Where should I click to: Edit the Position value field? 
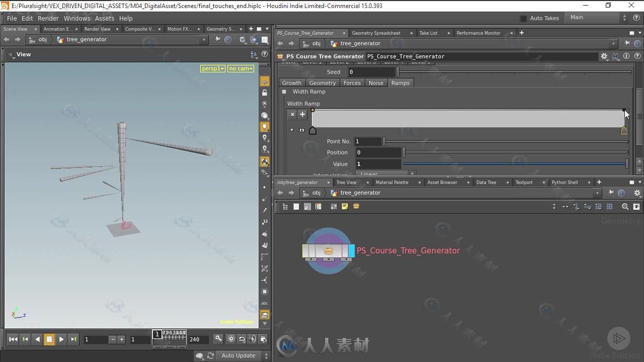coord(378,152)
